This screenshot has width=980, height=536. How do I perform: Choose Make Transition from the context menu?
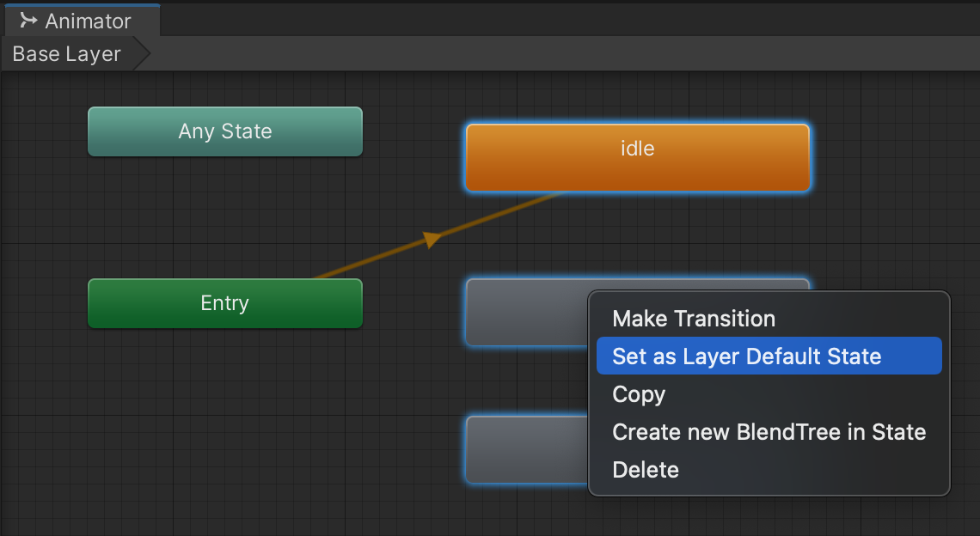pyautogui.click(x=693, y=319)
